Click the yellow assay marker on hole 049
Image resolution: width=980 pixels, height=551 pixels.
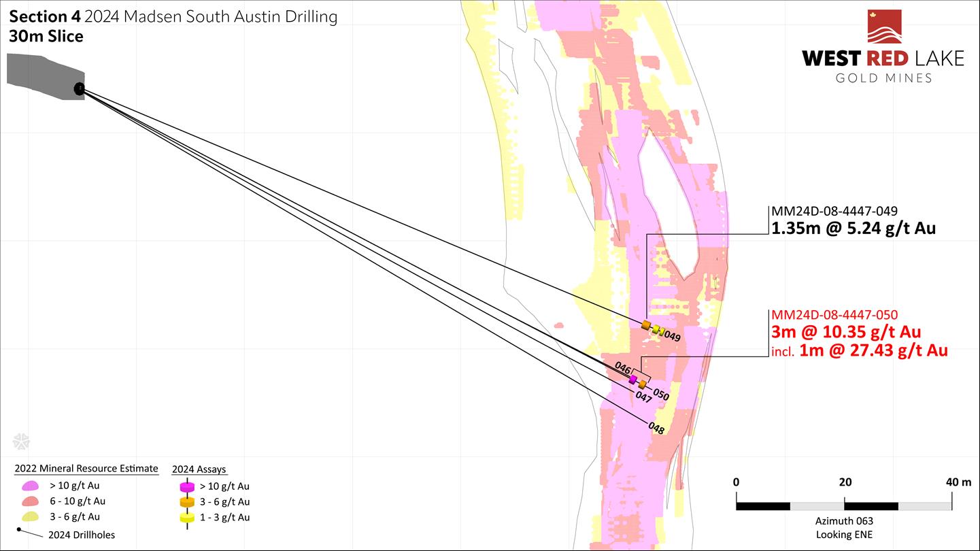pos(657,329)
